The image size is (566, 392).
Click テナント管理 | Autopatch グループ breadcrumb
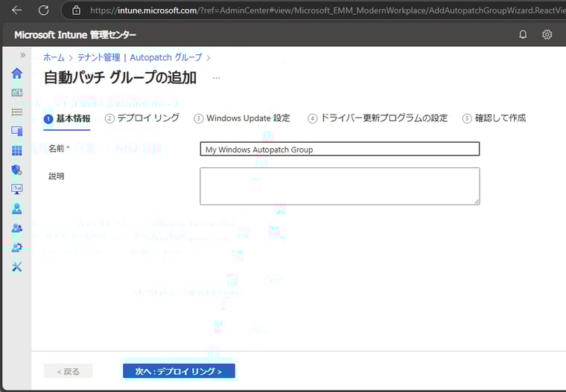click(x=140, y=57)
